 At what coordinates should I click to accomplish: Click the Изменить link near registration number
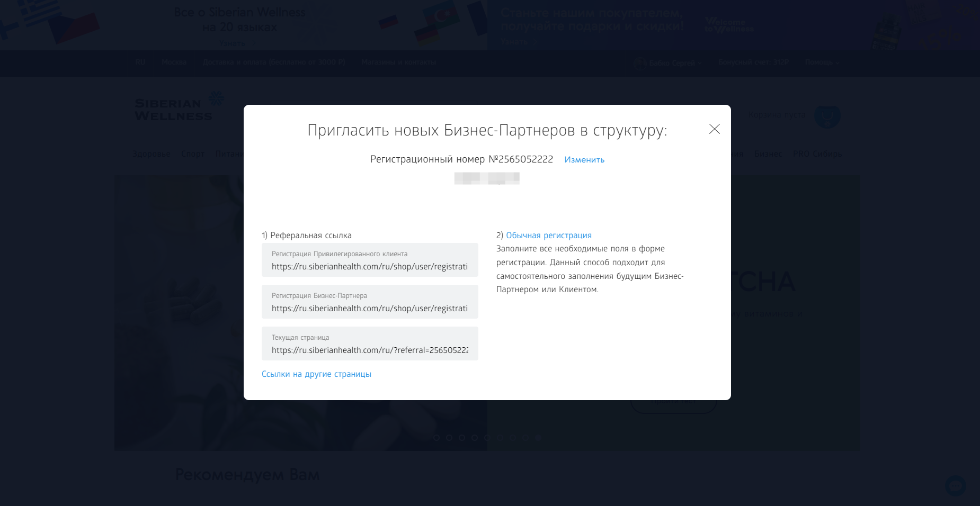pyautogui.click(x=584, y=159)
